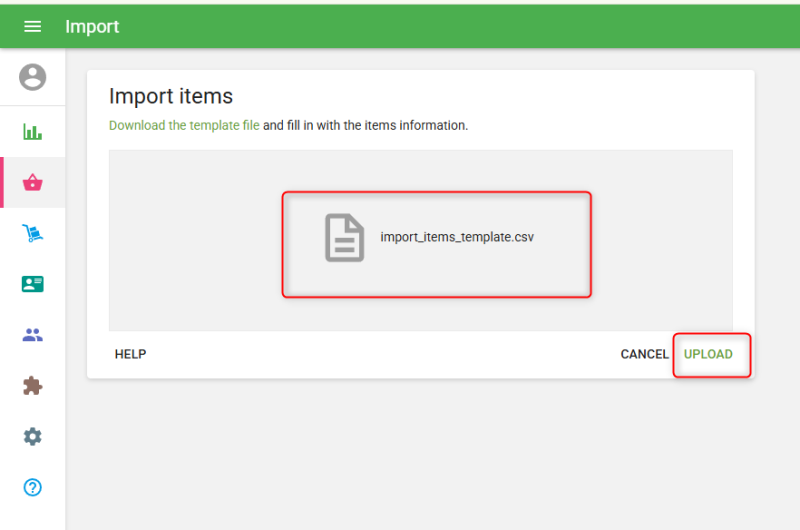
Task: Open the Settings gear icon
Action: tap(32, 437)
